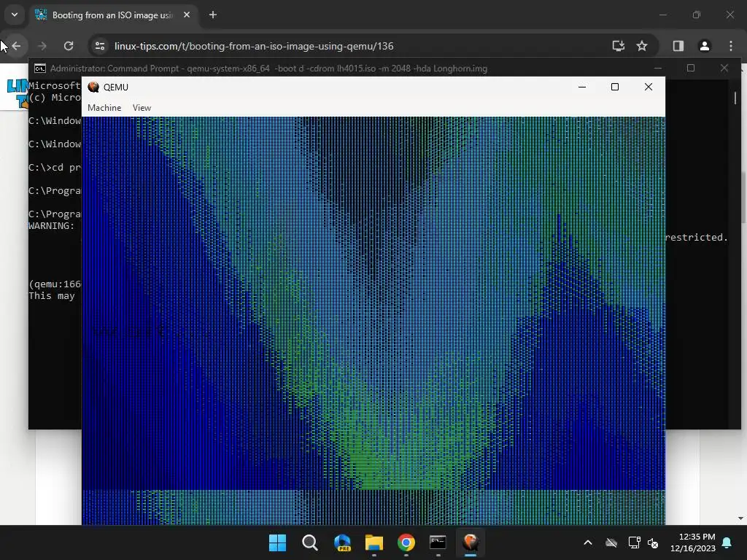Click 'Microsoft' first line in Command Prompt
Viewport: 747px width, 560px height.
point(55,86)
